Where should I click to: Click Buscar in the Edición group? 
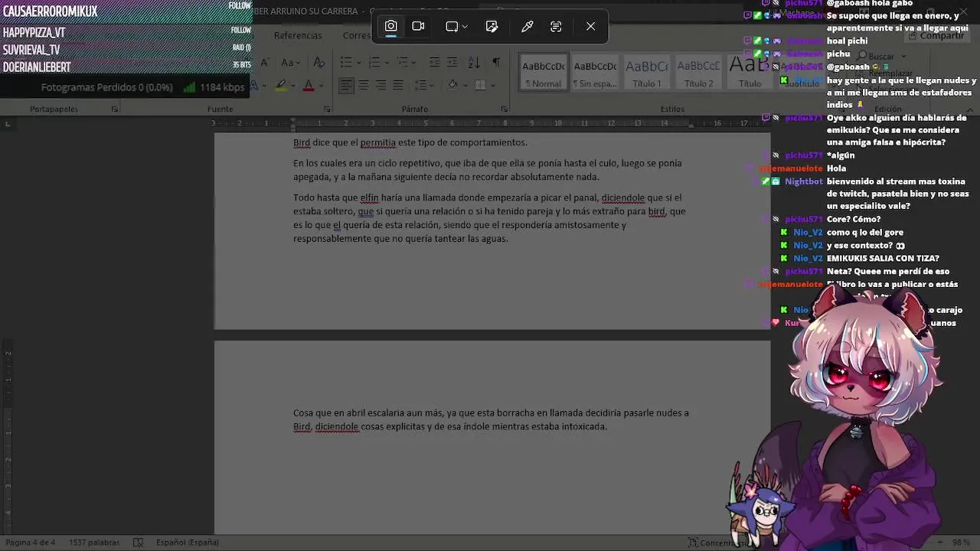[x=881, y=56]
